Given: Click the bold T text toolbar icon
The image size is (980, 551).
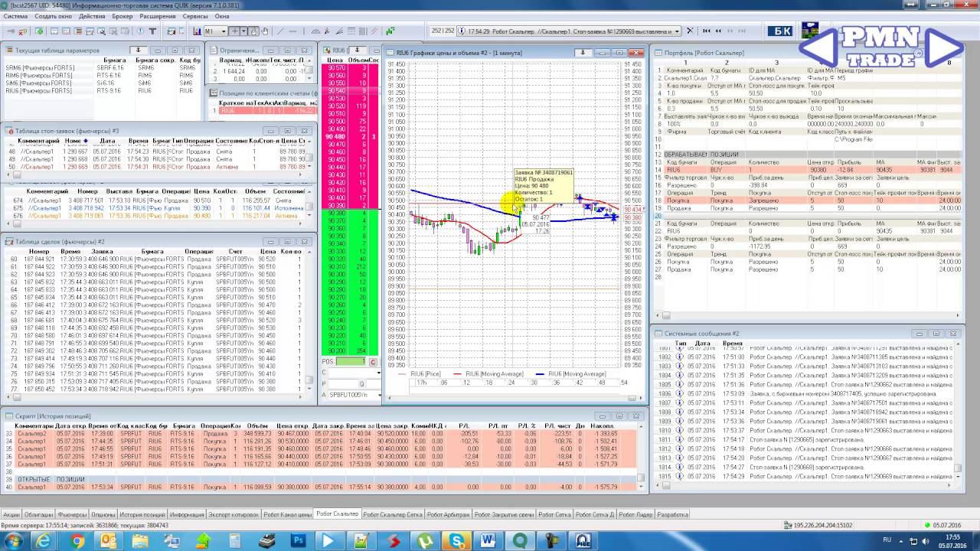Looking at the screenshot, I should pos(152,31).
